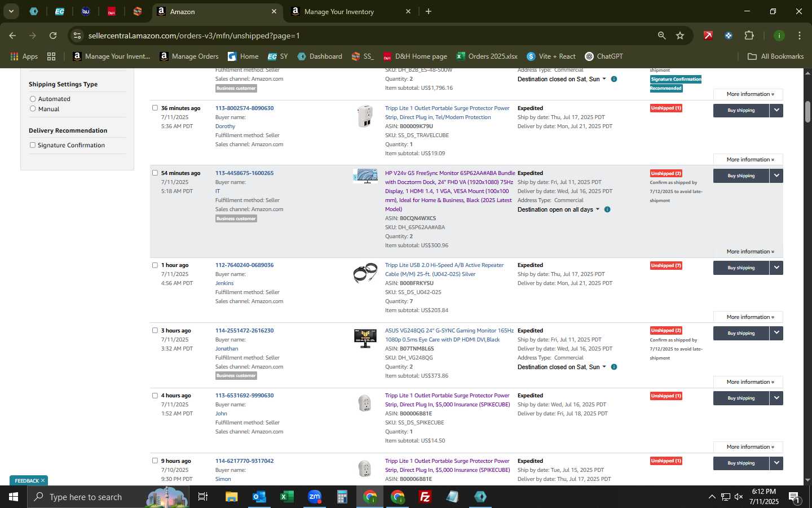Check order 114-2551472-2616230 checkbox

coord(155,330)
